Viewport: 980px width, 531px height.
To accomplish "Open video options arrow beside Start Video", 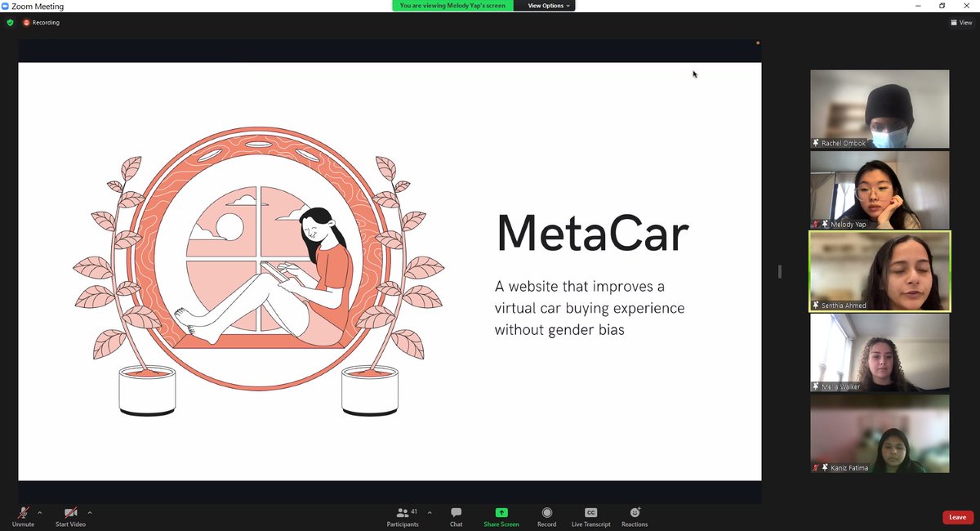I will click(90, 513).
